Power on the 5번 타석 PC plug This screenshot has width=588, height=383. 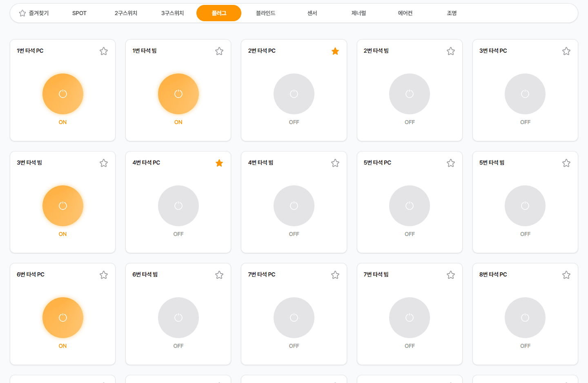point(410,206)
